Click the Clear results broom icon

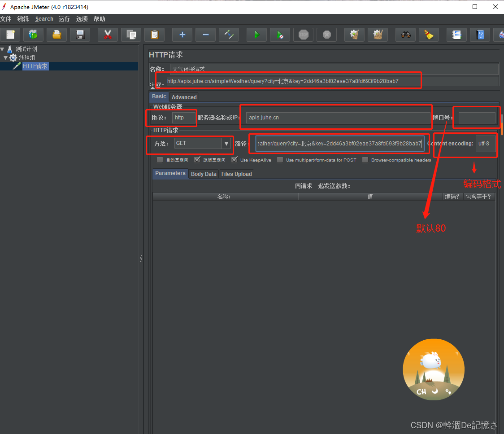pos(354,35)
